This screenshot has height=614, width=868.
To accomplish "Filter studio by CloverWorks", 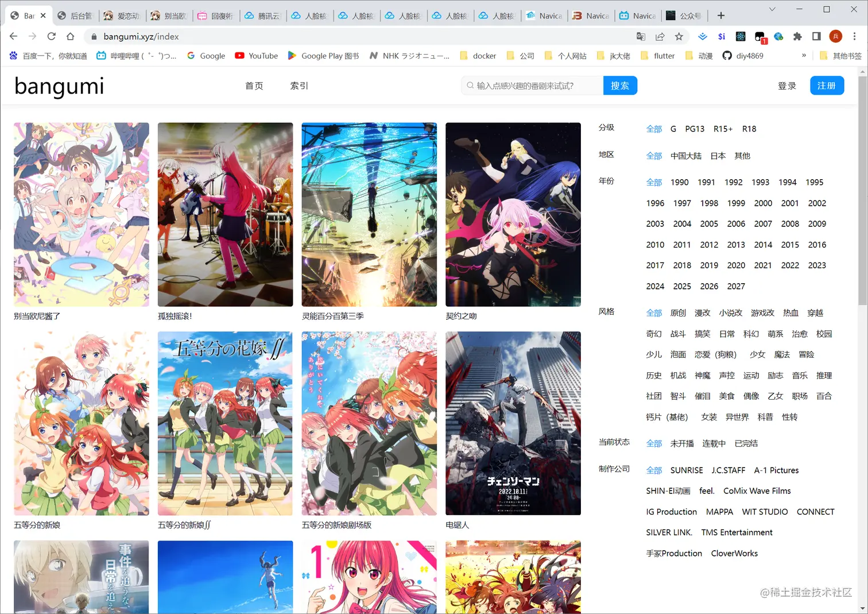I will (734, 554).
